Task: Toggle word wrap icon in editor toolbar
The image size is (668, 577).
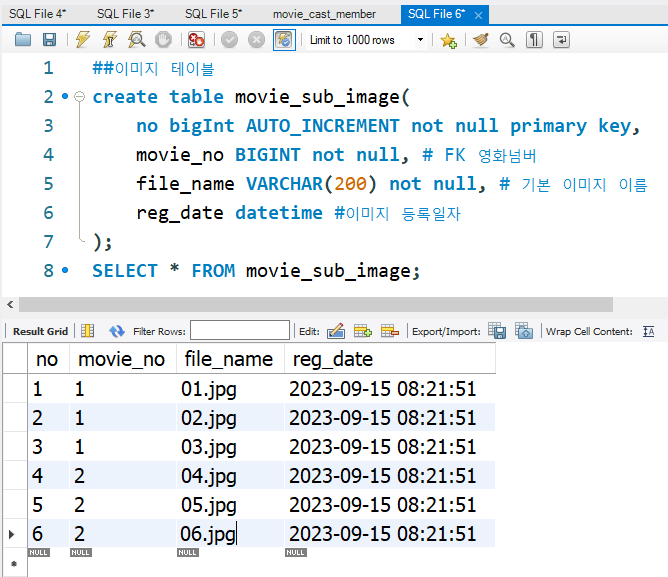Action: pos(561,40)
